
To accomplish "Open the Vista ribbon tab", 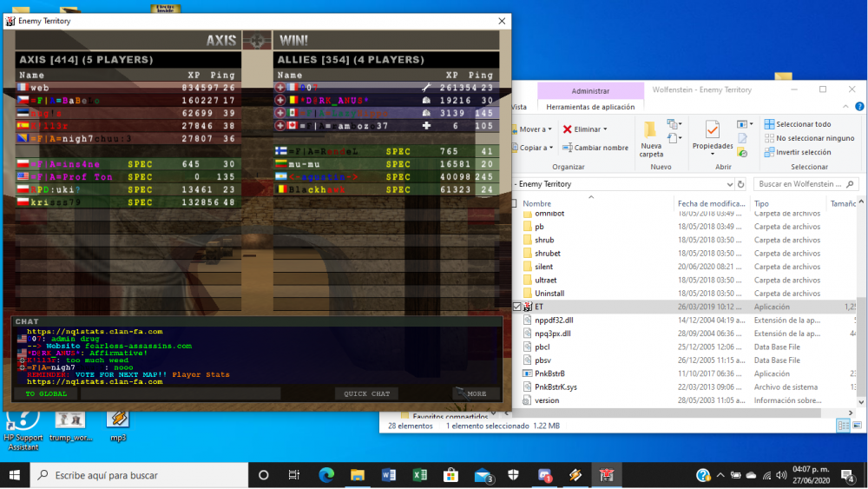I will click(519, 107).
